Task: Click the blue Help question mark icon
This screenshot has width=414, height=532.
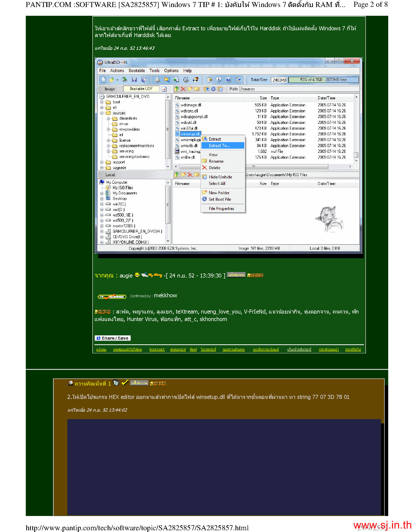Action: coord(228,80)
